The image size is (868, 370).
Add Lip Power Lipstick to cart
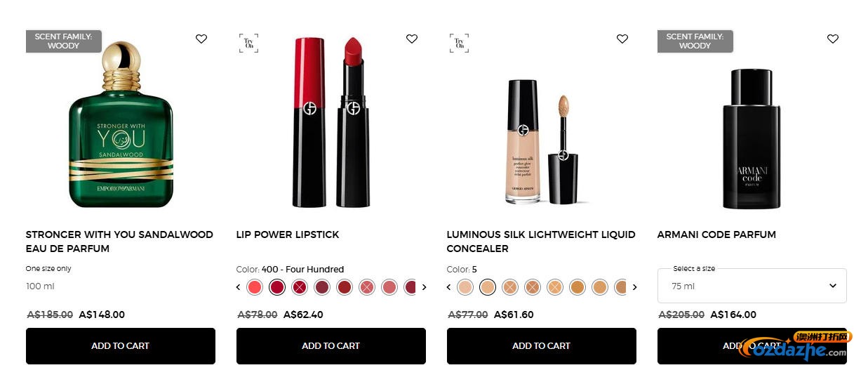tap(331, 346)
